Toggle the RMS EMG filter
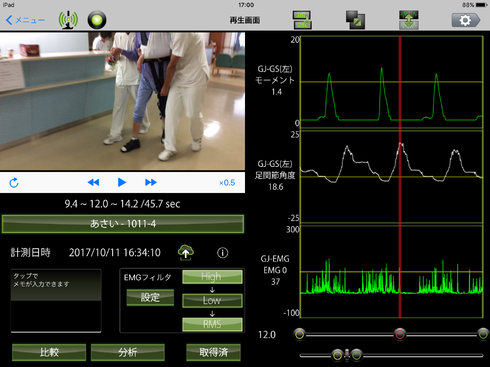Screen dimensions: 490x367 click(x=212, y=324)
